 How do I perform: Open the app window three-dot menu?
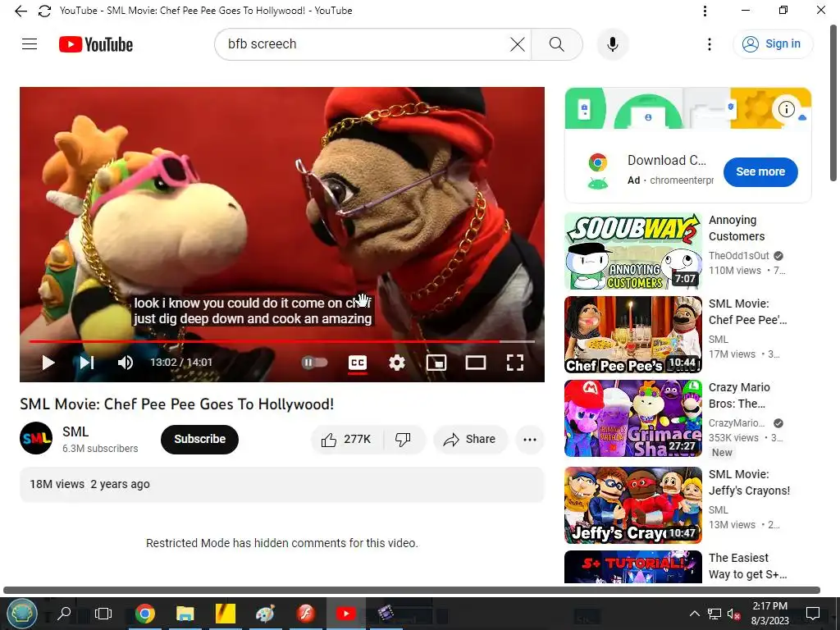705,11
